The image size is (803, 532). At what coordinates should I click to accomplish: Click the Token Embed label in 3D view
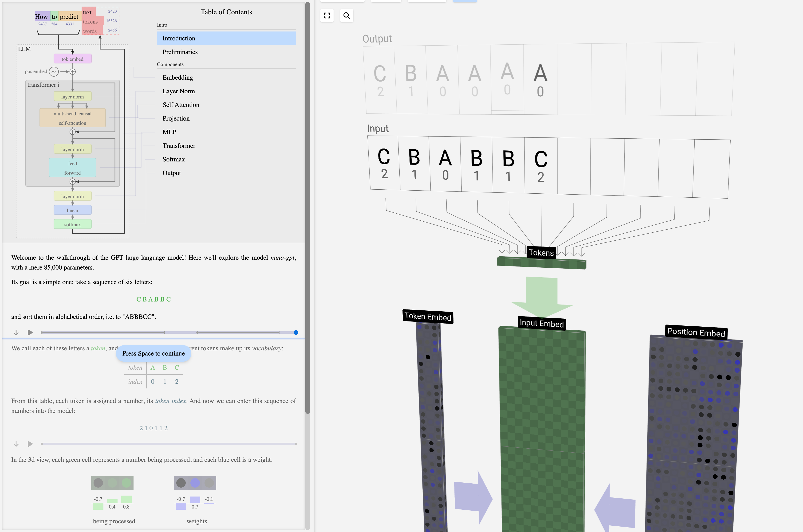[x=428, y=317]
